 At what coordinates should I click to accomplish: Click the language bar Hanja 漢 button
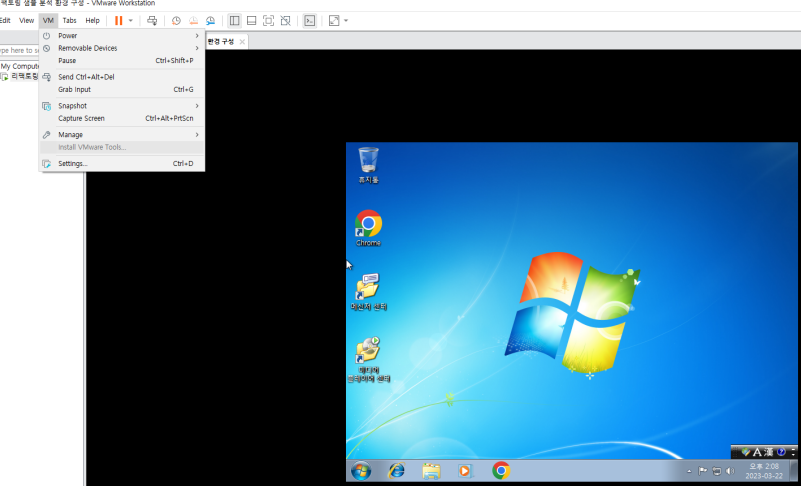coord(768,452)
